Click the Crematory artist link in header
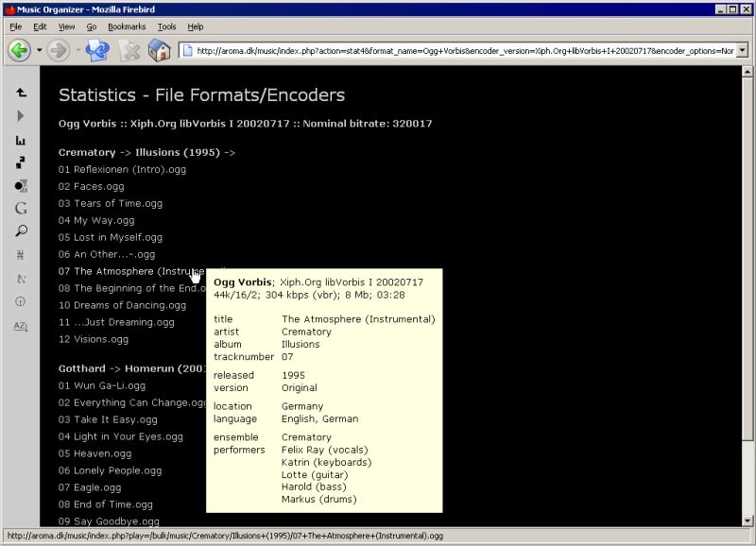This screenshot has height=546, width=756. [x=87, y=152]
